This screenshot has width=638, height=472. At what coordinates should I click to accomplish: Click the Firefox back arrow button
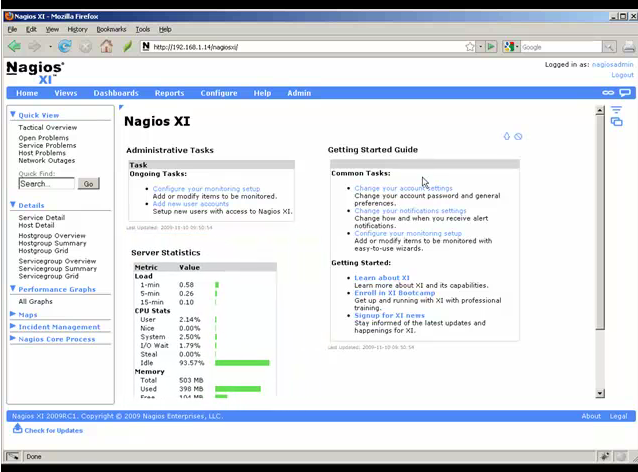click(14, 46)
